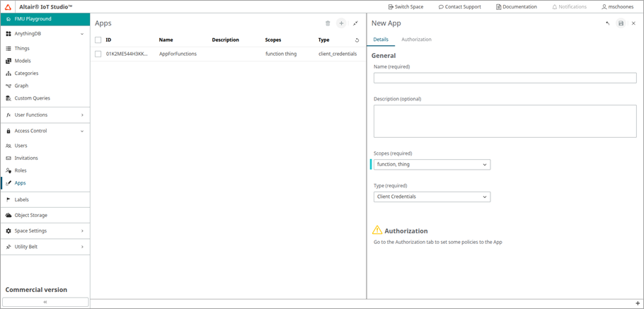Select the Details tab

click(381, 40)
